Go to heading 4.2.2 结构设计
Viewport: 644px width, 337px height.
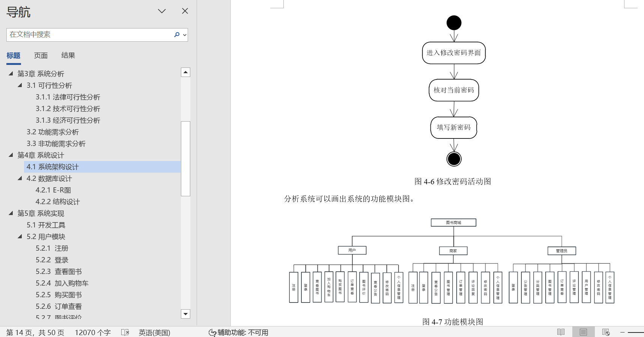click(58, 202)
